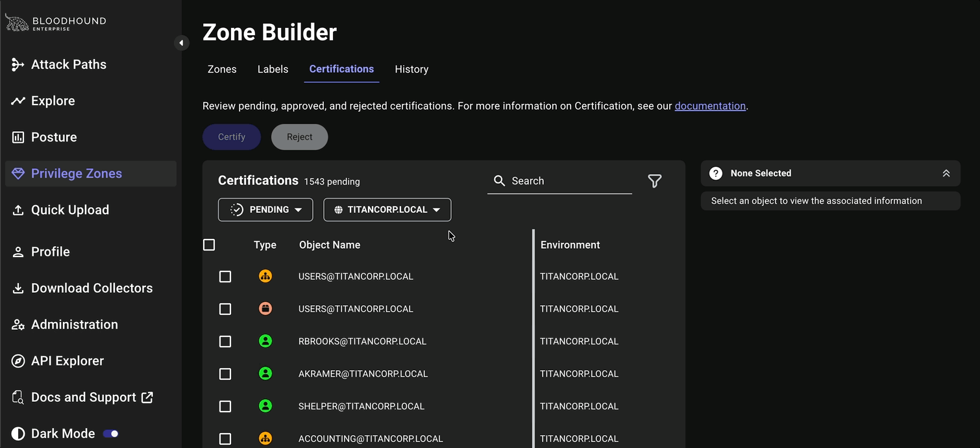Screen dimensions: 980x448
Task: Click the Quick Upload icon in the sidebar
Action: tap(18, 210)
